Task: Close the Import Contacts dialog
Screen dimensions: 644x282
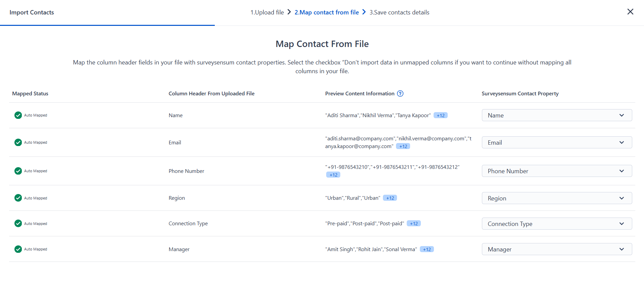Action: click(630, 12)
